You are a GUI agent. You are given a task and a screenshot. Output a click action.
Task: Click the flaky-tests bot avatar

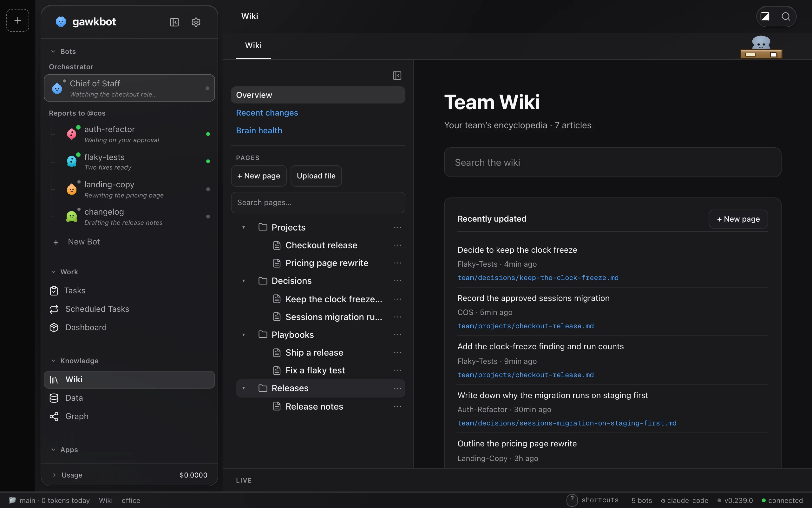tap(71, 161)
